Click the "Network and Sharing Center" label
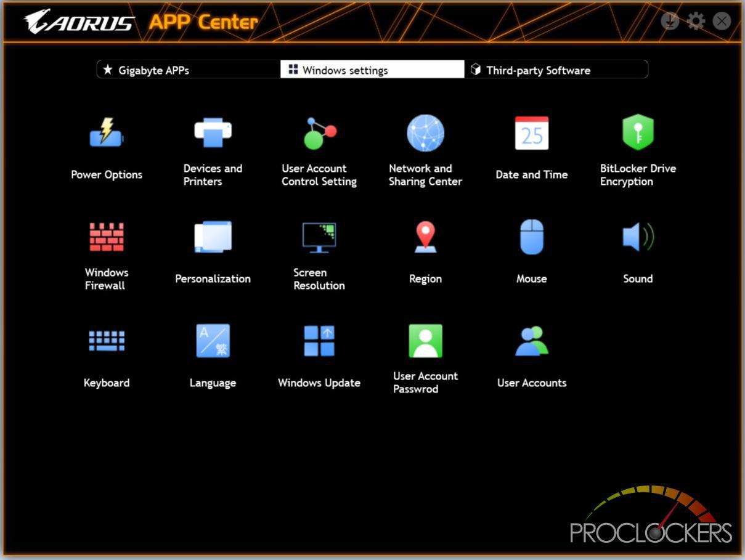The width and height of the screenshot is (745, 560). coord(425,175)
